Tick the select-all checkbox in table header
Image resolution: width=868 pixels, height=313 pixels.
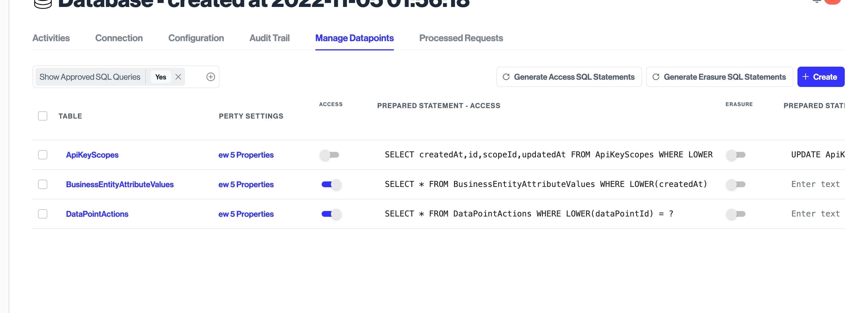point(43,116)
